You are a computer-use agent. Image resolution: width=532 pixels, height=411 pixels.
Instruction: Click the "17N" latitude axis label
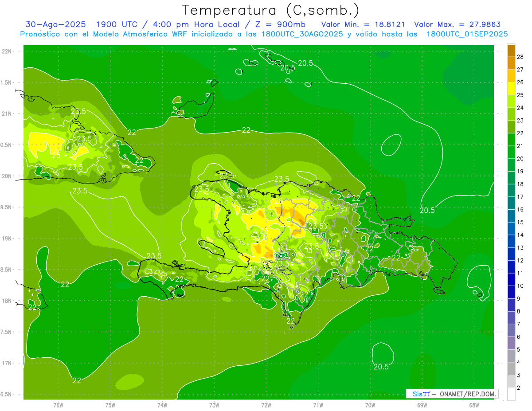pos(6,364)
